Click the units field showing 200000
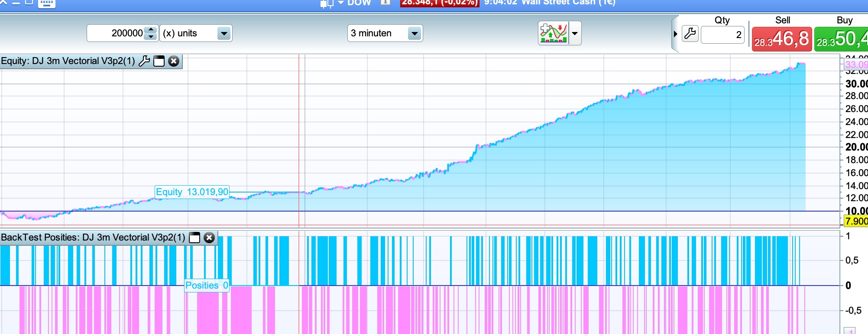 click(116, 33)
